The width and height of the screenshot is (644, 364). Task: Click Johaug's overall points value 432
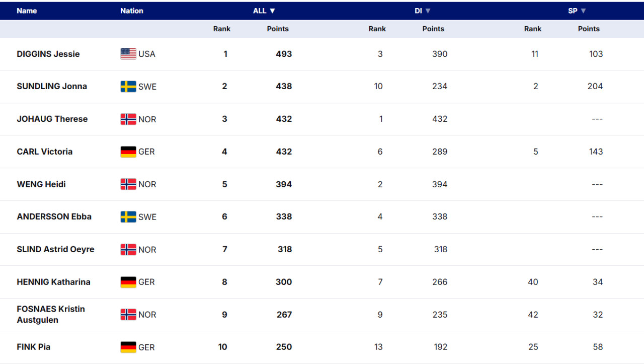284,119
